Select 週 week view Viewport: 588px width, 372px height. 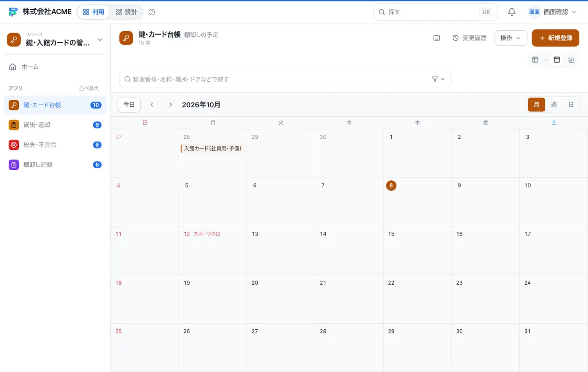(554, 105)
